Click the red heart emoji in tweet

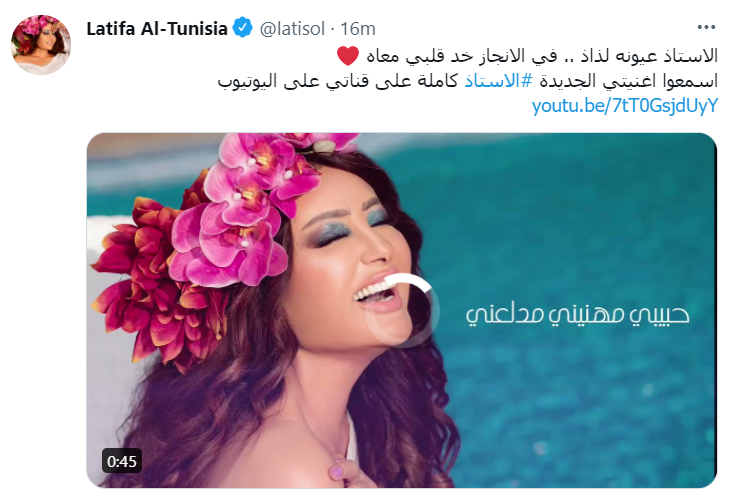(x=348, y=56)
